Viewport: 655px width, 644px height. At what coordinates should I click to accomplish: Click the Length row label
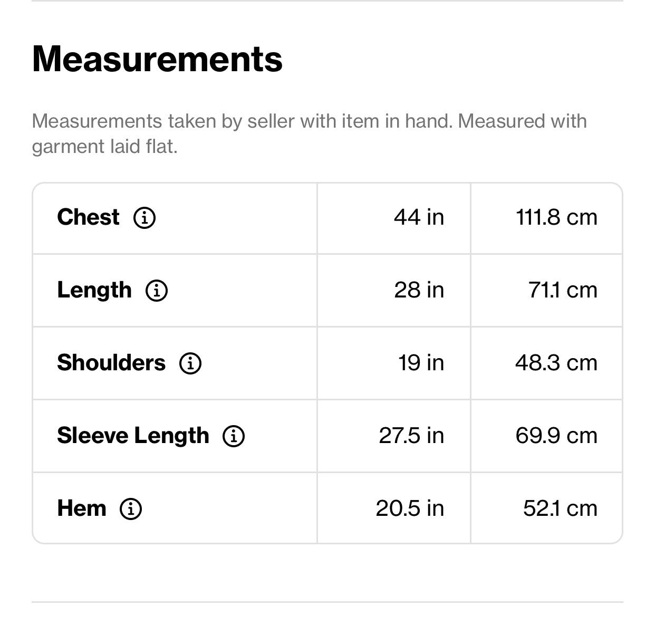pos(94,290)
